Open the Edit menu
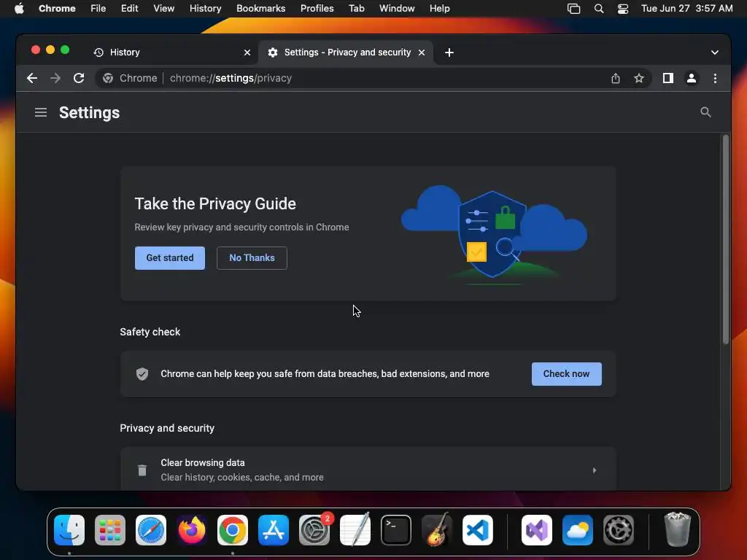The image size is (747, 560). [x=129, y=8]
